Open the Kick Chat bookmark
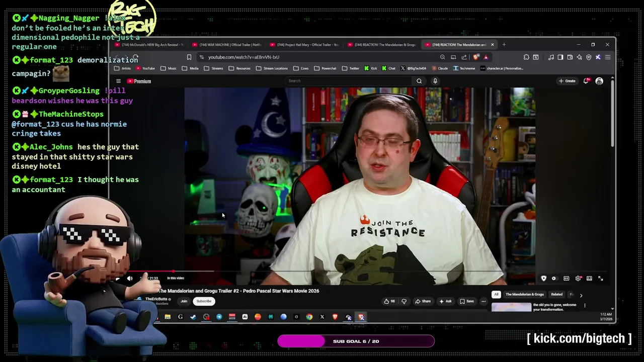Screen dimensions: 644x362 pyautogui.click(x=389, y=68)
